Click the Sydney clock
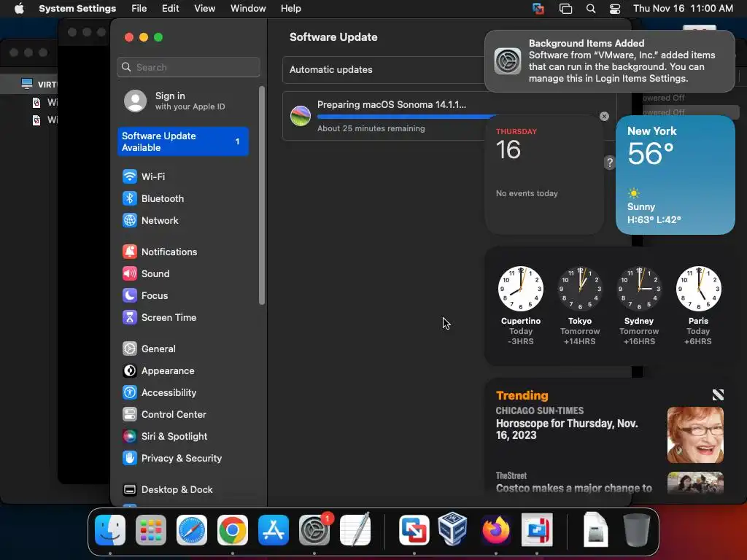Screen dimensions: 747x560 tap(639, 289)
